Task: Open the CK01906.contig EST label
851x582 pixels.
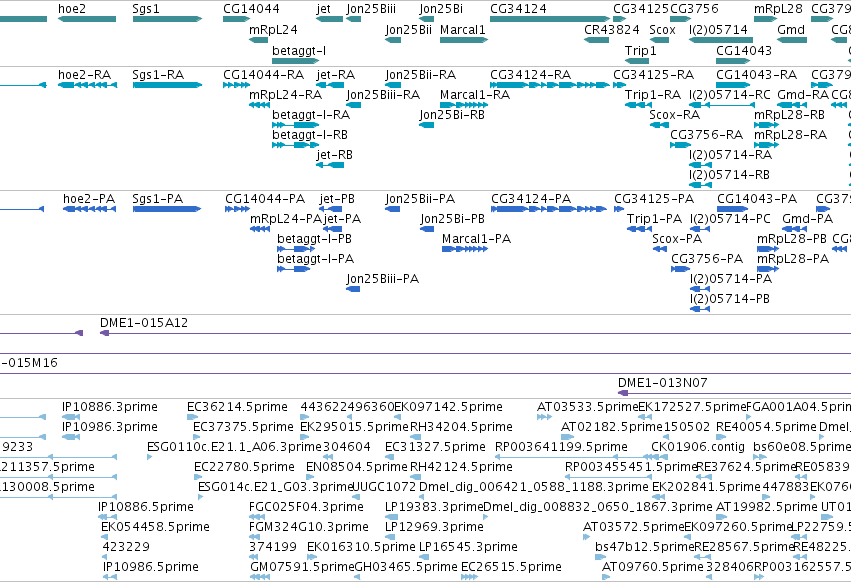Action: click(698, 447)
